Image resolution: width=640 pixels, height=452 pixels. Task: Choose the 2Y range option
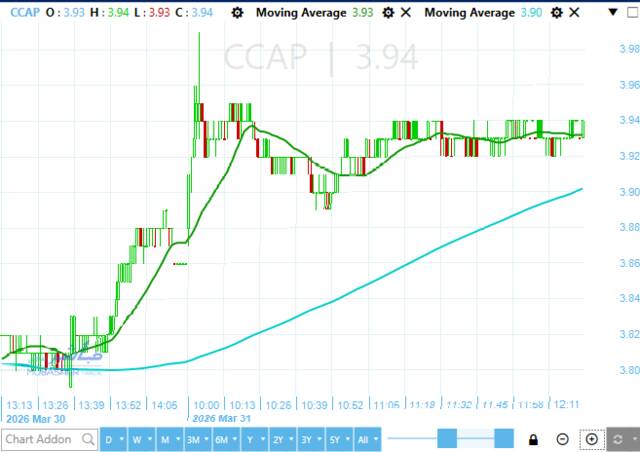(x=281, y=439)
